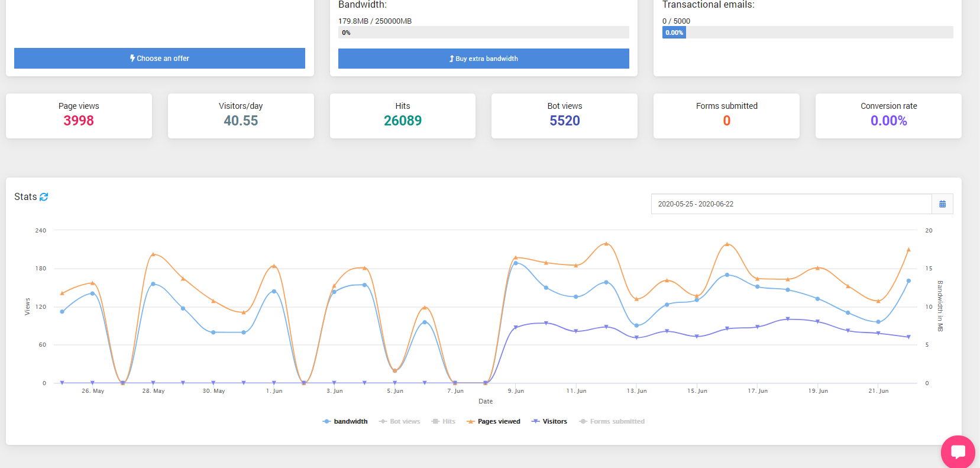Click the 21. Jun axis label

pyautogui.click(x=878, y=391)
